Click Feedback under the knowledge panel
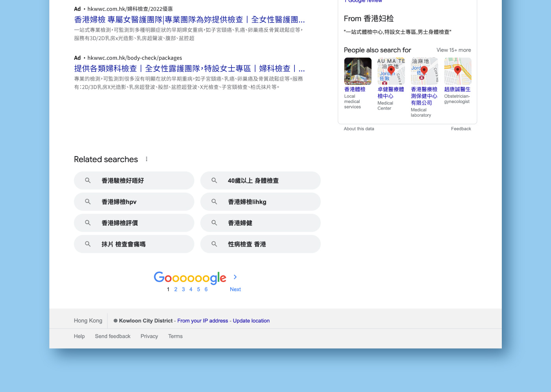This screenshot has width=551, height=392. tap(461, 129)
